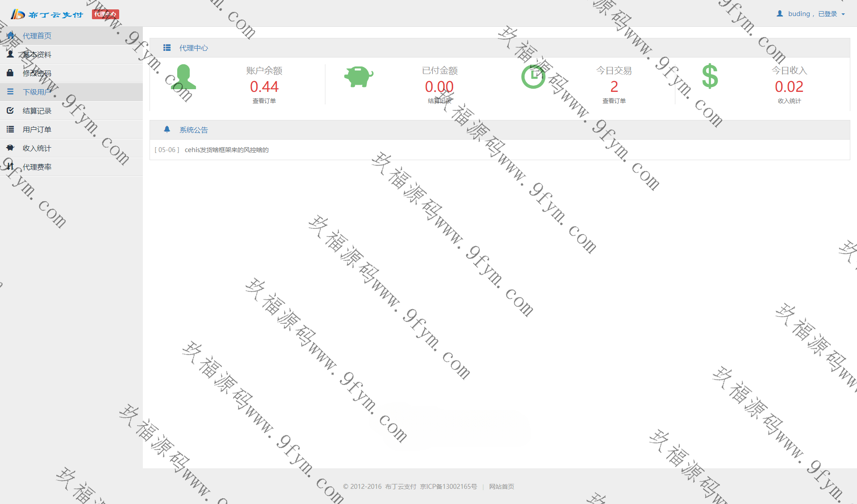The height and width of the screenshot is (504, 857).
Task: Expand the 下级用户 sidebar menu
Action: coord(37,92)
